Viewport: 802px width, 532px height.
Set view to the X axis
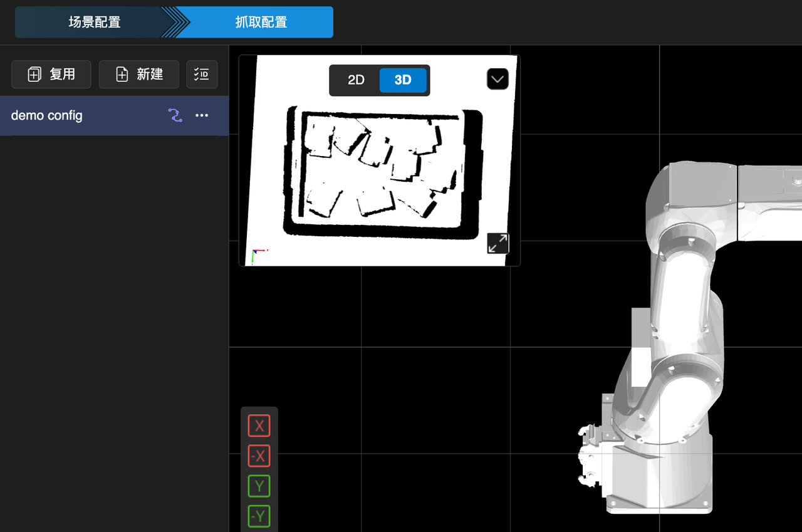259,426
